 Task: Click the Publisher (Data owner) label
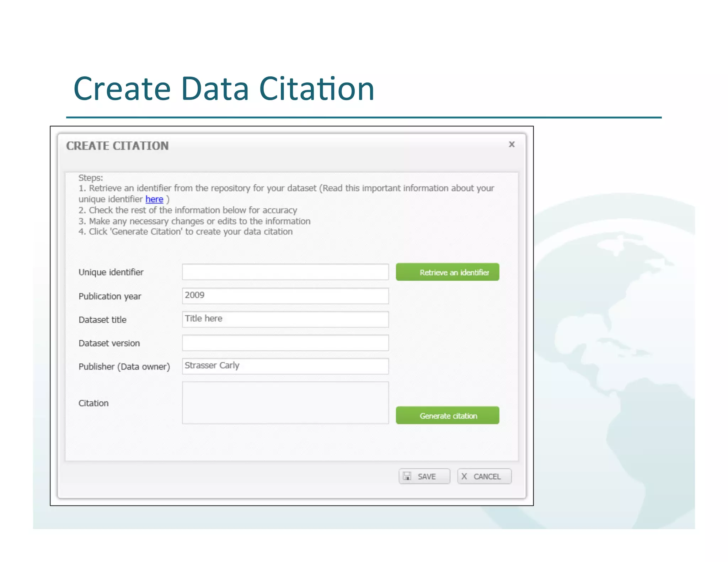coord(124,367)
